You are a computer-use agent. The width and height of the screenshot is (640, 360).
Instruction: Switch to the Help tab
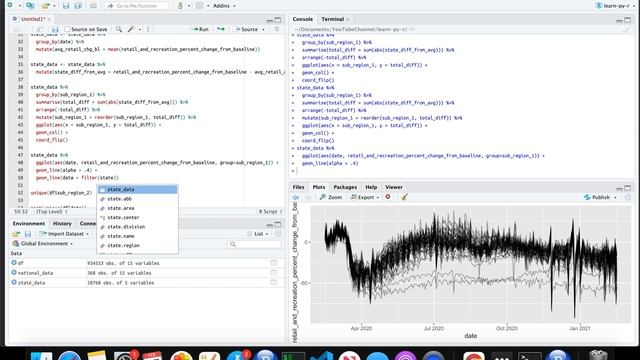click(x=371, y=187)
